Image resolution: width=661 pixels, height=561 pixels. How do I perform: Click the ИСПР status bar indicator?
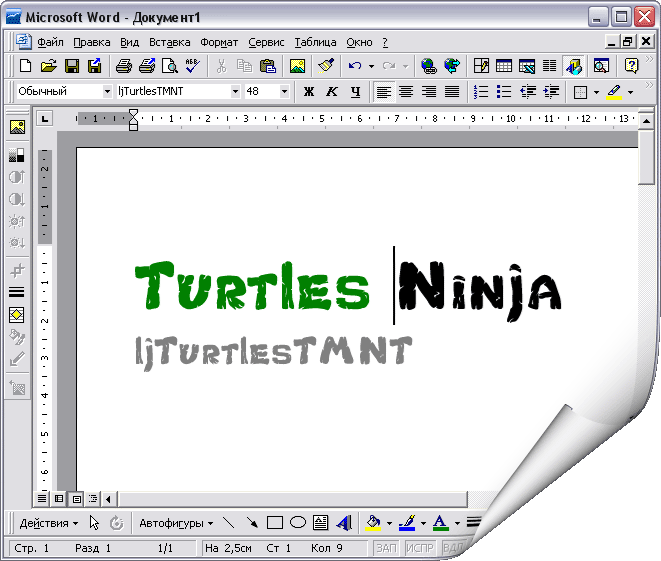pos(420,548)
